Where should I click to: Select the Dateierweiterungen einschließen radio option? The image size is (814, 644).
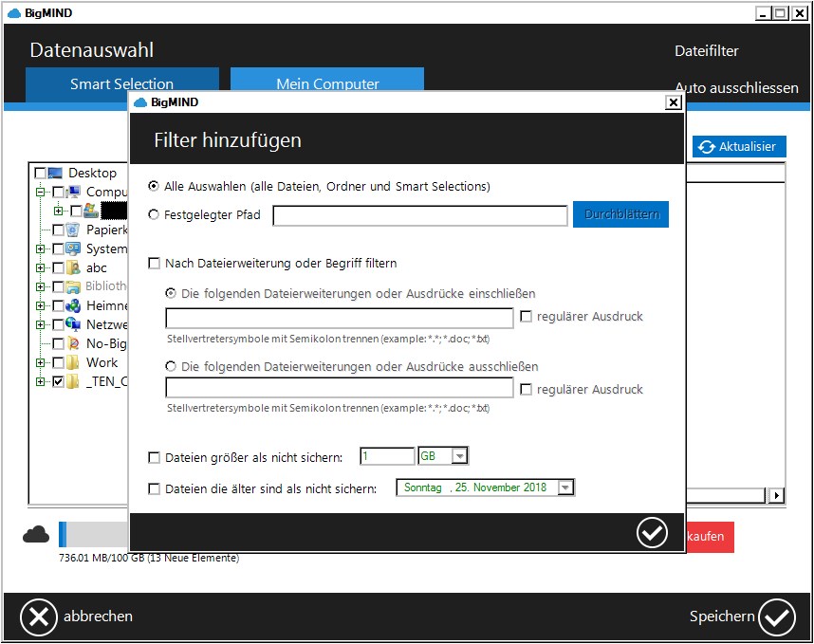(171, 293)
